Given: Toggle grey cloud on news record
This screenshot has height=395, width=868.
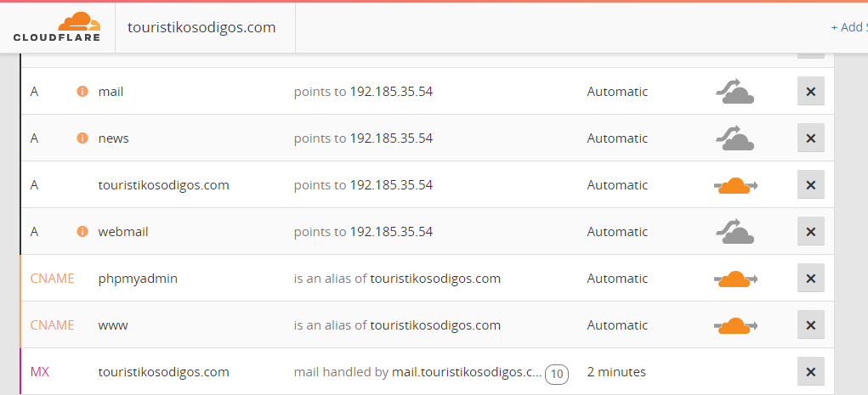Looking at the screenshot, I should (735, 138).
